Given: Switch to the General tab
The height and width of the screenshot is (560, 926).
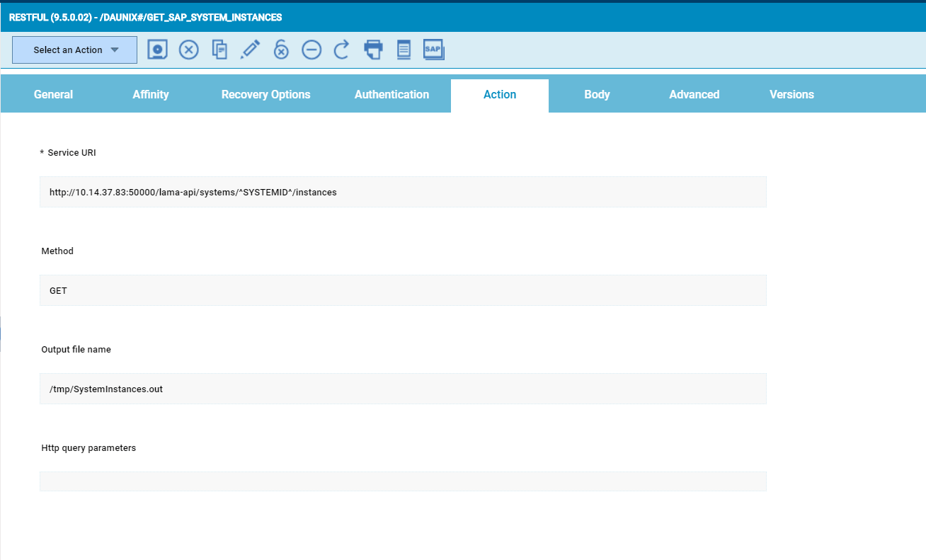Looking at the screenshot, I should point(53,95).
